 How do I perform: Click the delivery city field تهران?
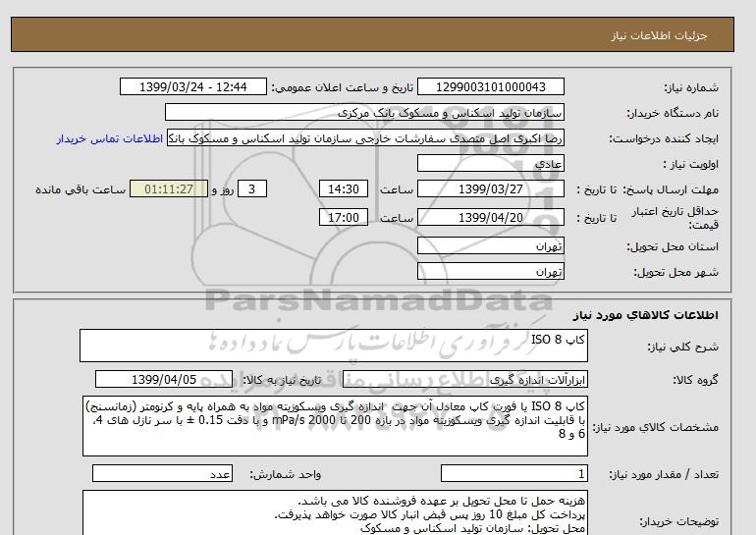pos(490,271)
